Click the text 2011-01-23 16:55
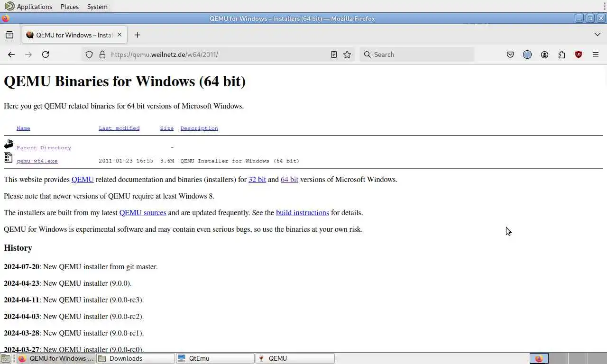 coord(126,161)
